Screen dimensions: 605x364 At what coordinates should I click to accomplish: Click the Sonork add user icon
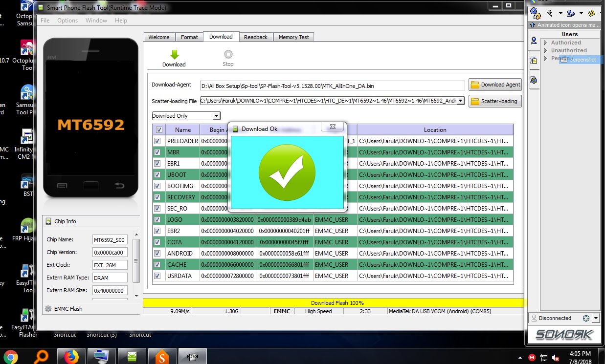pyautogui.click(x=570, y=13)
